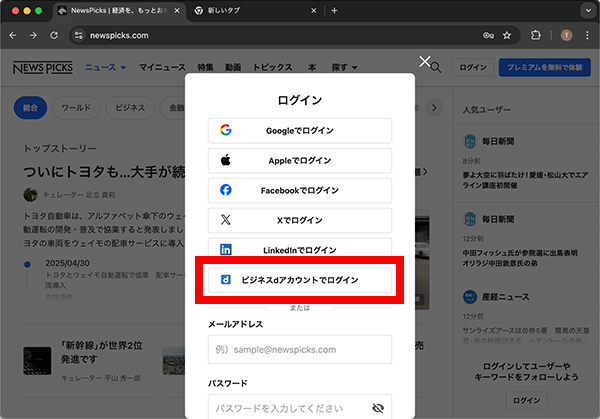Open 中田フィッシュ氏が参院選に出馬表明 article

pyautogui.click(x=520, y=258)
